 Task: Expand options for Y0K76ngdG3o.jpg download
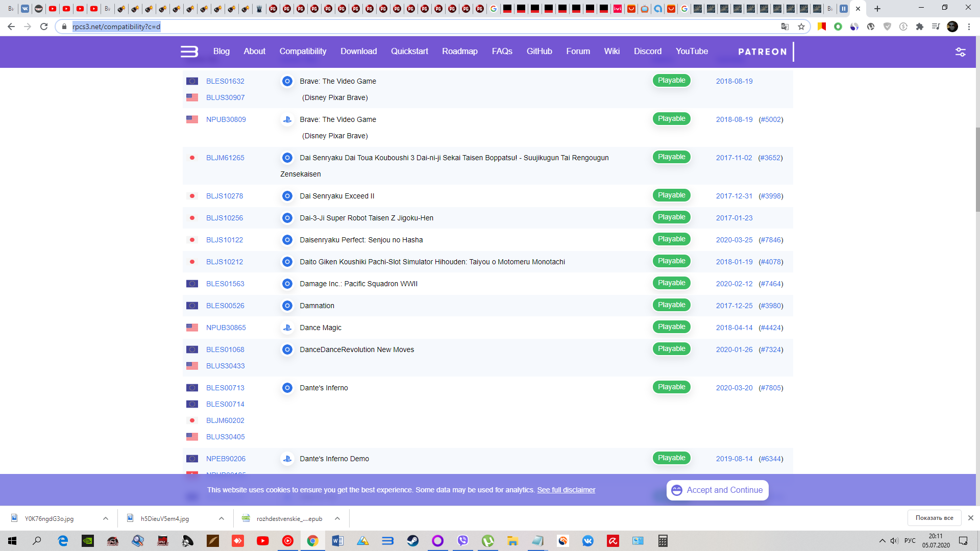(x=106, y=518)
